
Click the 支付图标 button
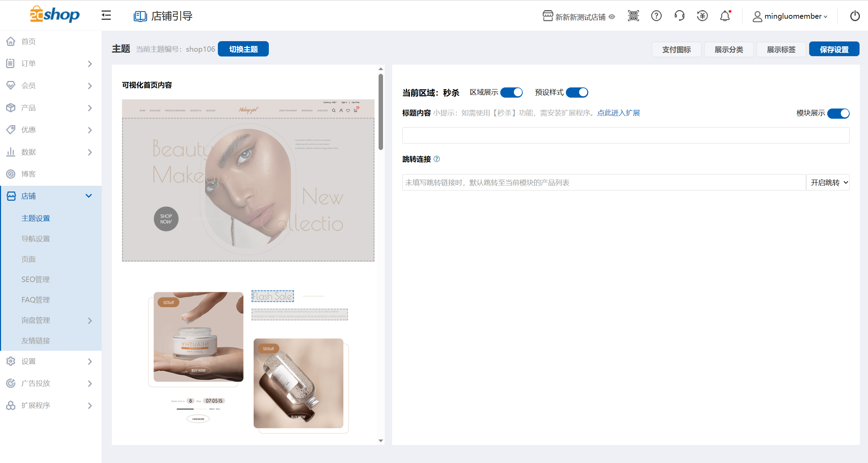(x=676, y=50)
